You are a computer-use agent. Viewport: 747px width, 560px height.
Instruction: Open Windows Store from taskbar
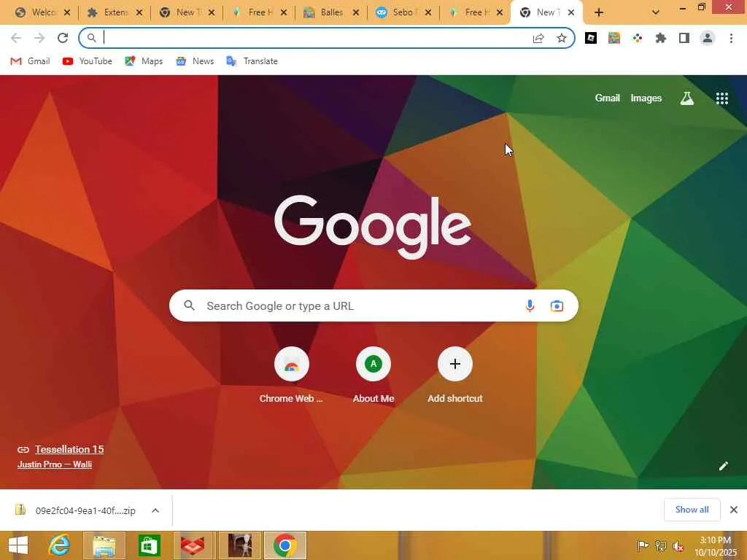click(149, 545)
